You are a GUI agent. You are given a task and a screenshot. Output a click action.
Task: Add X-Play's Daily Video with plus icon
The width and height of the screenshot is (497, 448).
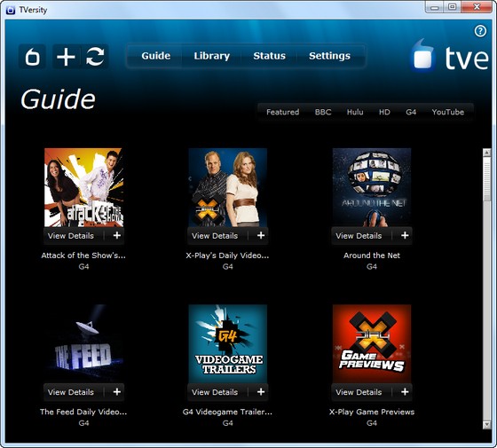[x=261, y=235]
